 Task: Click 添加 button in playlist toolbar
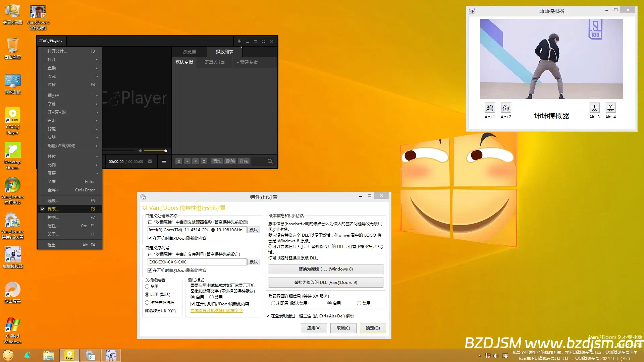217,161
